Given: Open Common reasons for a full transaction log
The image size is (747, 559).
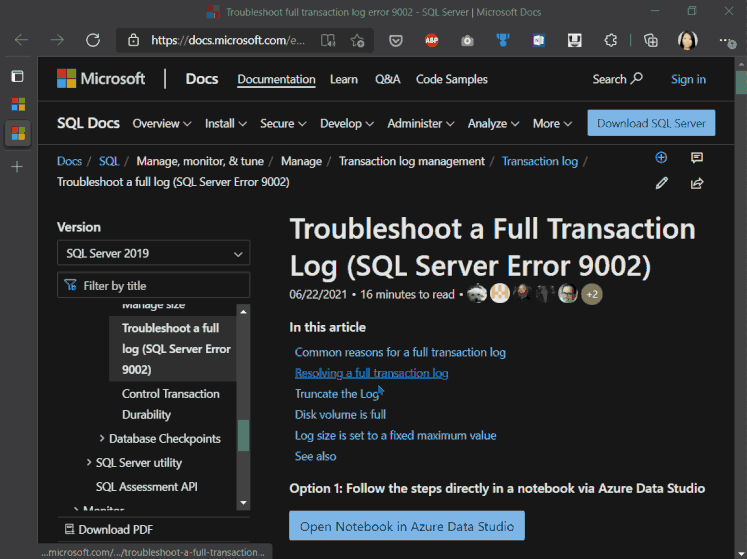Looking at the screenshot, I should [400, 352].
